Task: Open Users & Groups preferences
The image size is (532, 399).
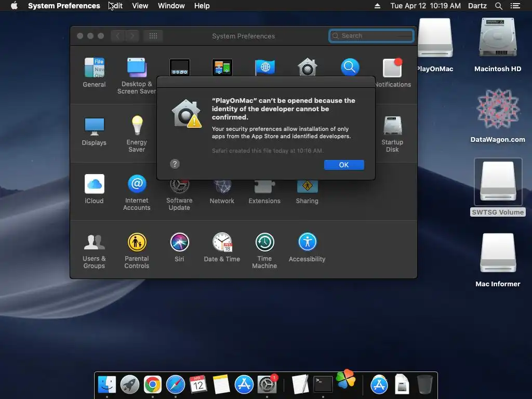Action: pyautogui.click(x=94, y=250)
